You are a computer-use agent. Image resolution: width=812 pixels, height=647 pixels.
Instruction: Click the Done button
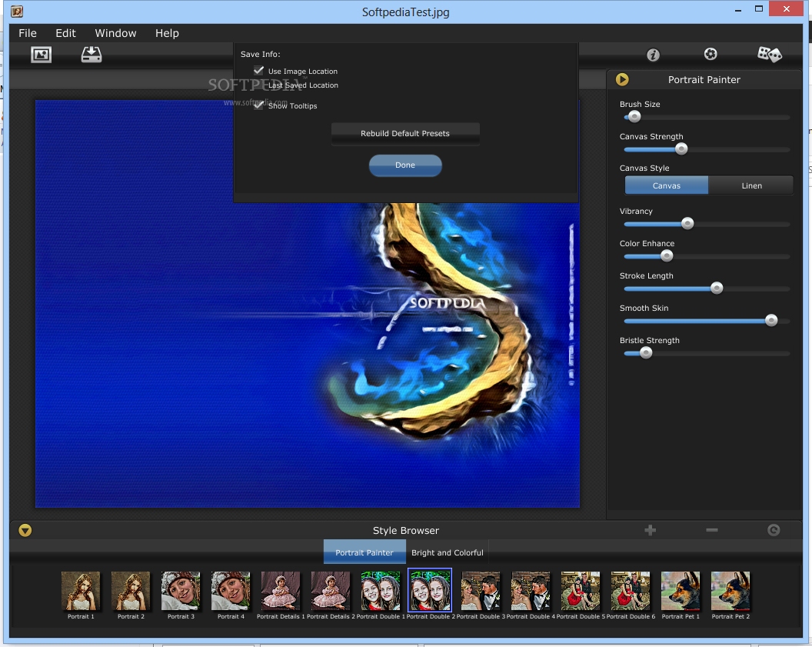tap(405, 165)
